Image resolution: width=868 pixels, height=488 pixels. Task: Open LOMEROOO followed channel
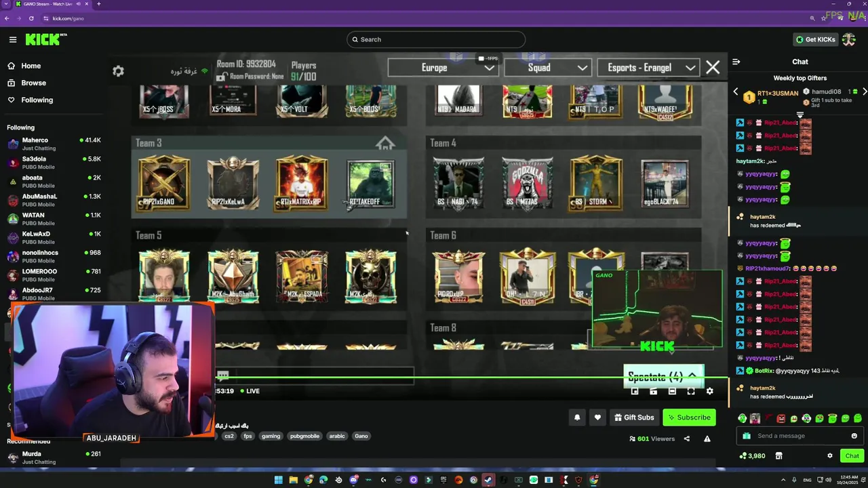(x=54, y=274)
